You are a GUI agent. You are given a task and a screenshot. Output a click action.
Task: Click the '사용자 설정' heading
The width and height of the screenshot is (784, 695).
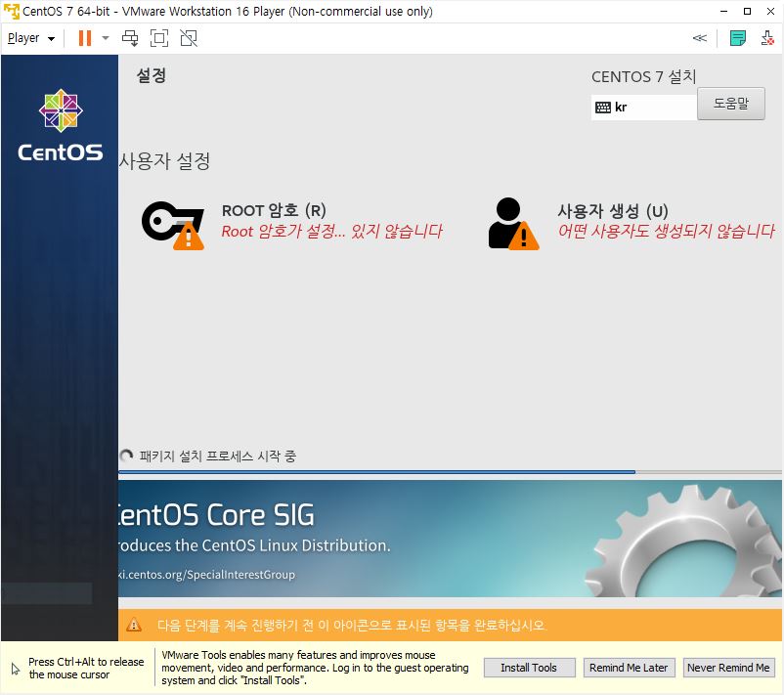coord(164,161)
